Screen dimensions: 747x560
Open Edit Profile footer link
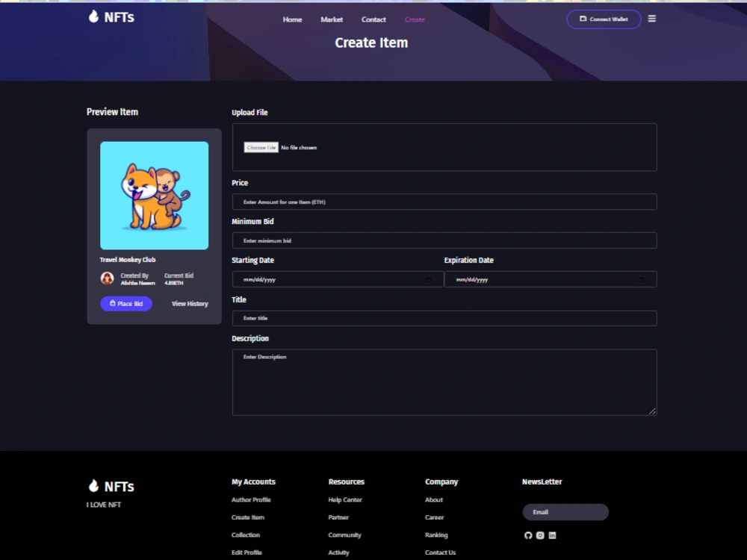[x=247, y=553]
